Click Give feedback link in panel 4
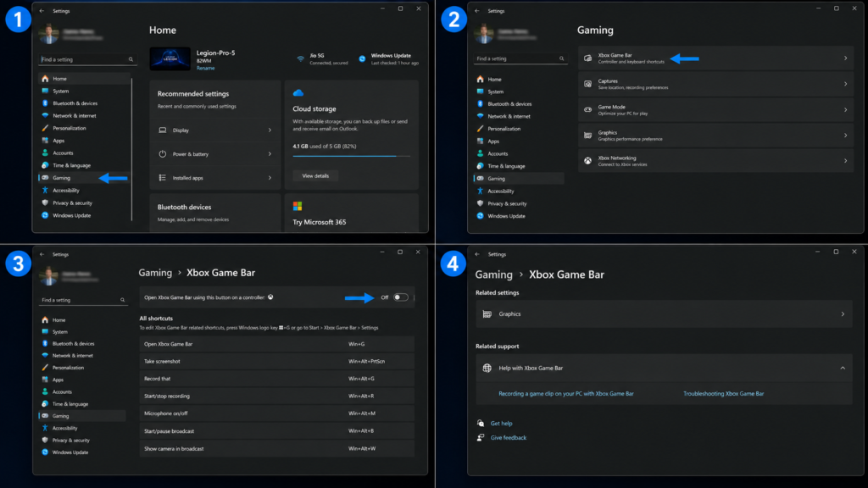The height and width of the screenshot is (488, 868). pos(509,438)
